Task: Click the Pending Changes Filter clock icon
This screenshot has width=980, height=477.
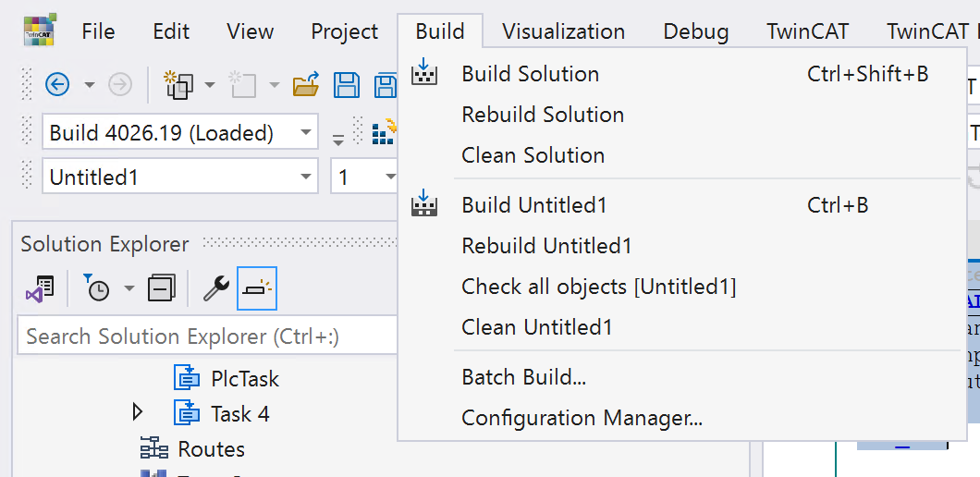Action: 97,288
